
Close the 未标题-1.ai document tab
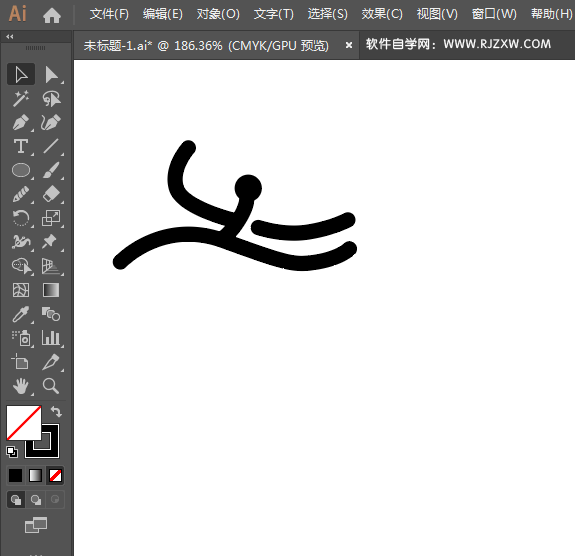[x=349, y=45]
